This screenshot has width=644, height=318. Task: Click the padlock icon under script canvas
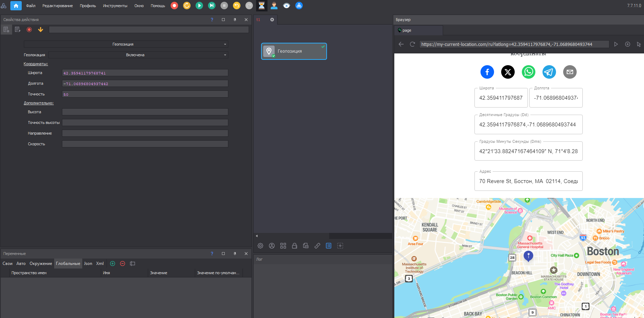[295, 246]
